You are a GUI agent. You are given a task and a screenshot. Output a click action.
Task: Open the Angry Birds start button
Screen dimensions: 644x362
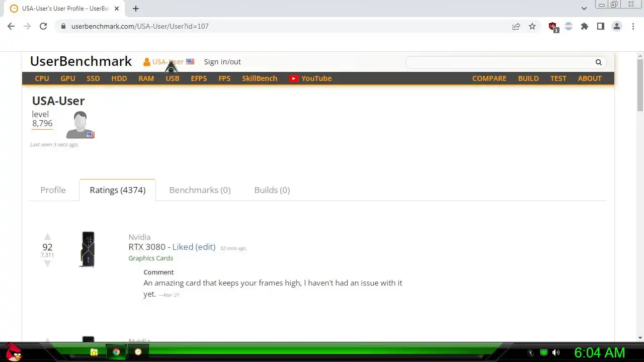[x=14, y=352]
